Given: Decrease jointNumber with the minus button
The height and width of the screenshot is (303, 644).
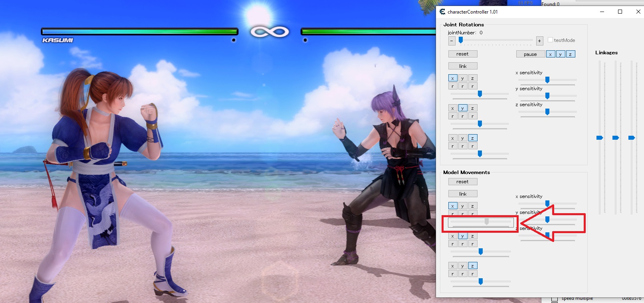Looking at the screenshot, I should point(452,41).
